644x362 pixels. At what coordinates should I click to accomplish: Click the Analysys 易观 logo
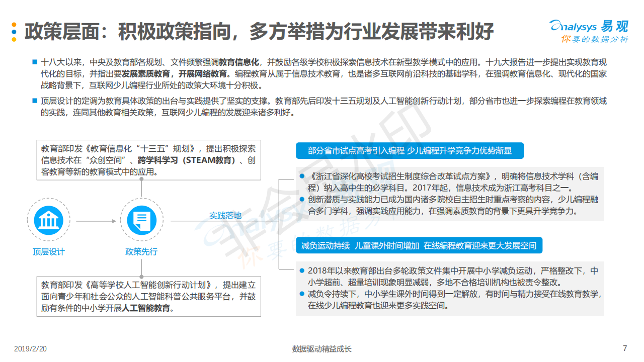(588, 31)
